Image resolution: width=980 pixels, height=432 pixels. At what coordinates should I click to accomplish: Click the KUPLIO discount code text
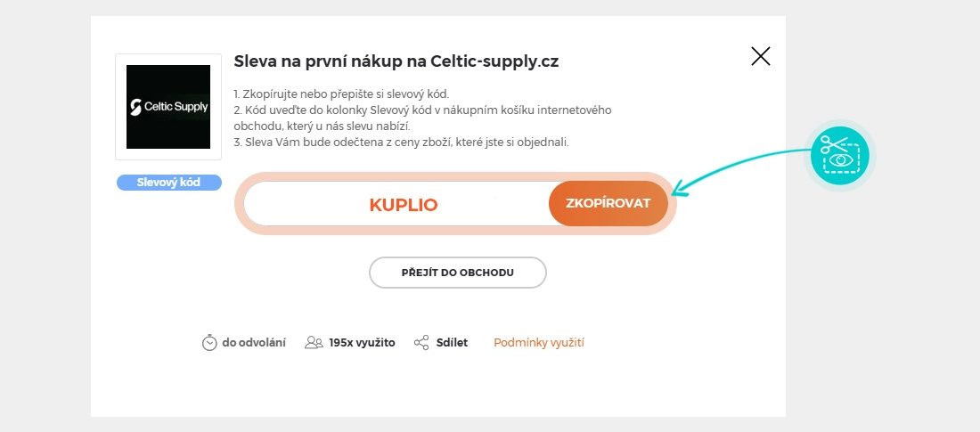point(404,204)
